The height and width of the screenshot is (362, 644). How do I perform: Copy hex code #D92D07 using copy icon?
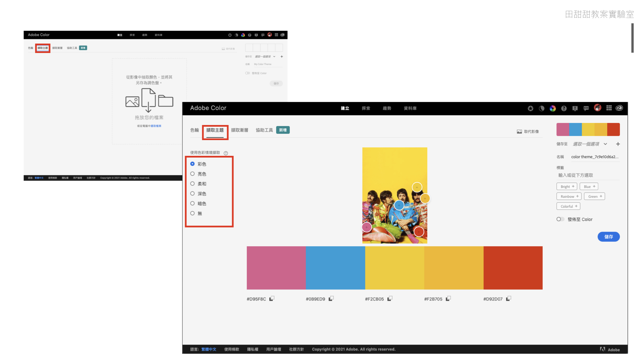point(508,298)
